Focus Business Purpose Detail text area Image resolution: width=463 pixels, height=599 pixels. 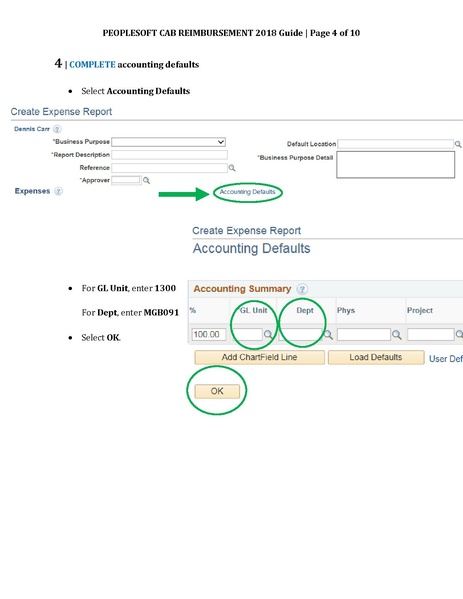(395, 165)
